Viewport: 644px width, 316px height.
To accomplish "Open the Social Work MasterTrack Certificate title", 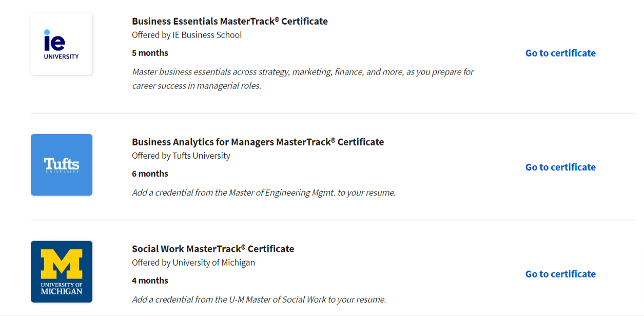I will coord(213,249).
